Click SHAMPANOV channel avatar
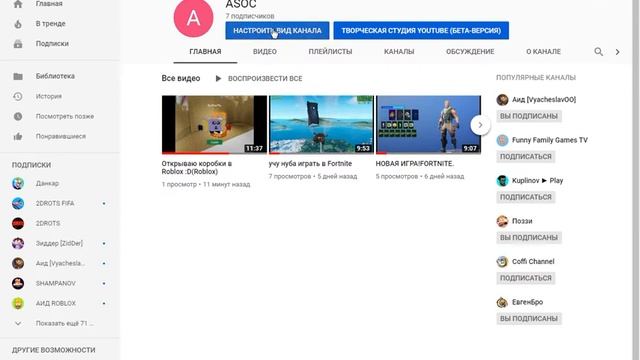This screenshot has height=360, width=640. coord(18,283)
